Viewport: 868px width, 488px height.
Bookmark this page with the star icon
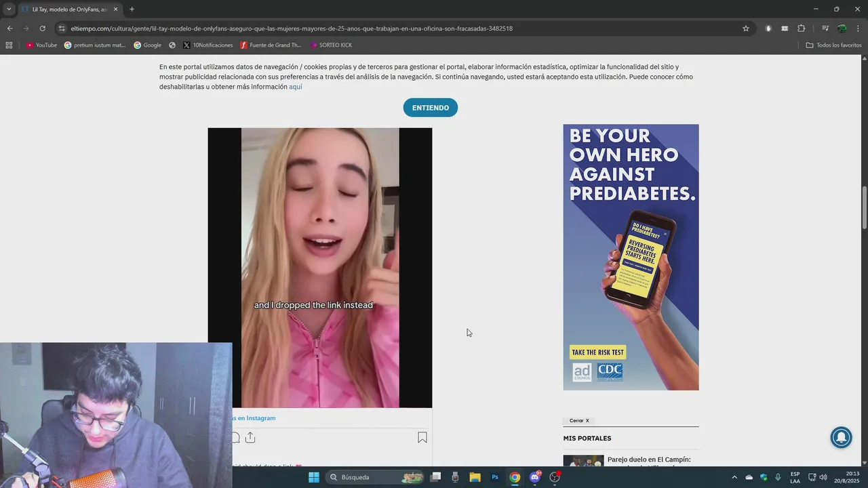746,28
